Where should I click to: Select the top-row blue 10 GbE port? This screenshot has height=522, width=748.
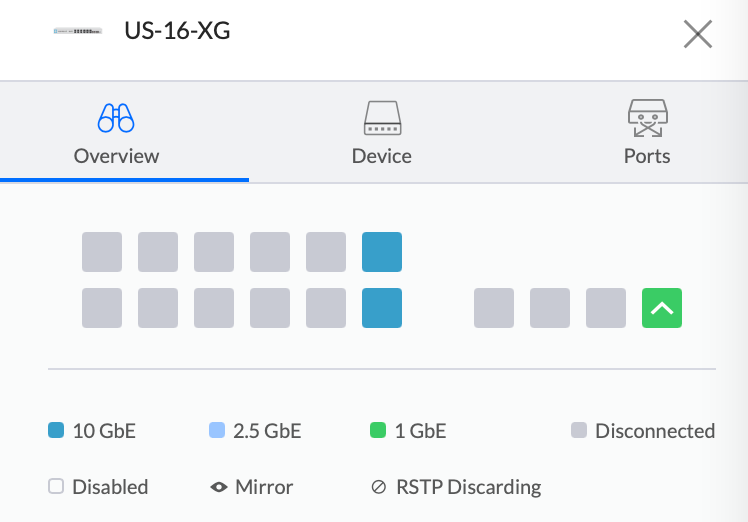pyautogui.click(x=382, y=252)
